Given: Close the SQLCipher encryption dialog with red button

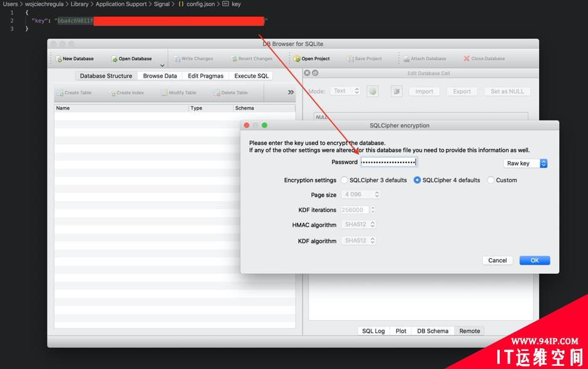Looking at the screenshot, I should point(246,125).
